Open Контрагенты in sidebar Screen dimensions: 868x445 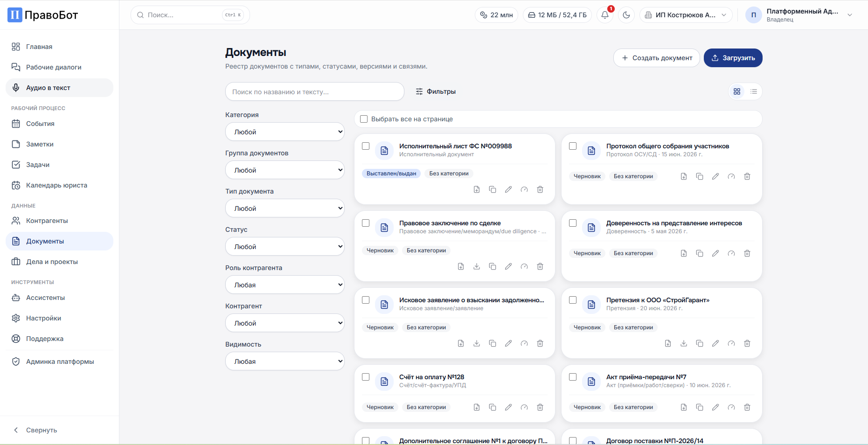pyautogui.click(x=59, y=221)
